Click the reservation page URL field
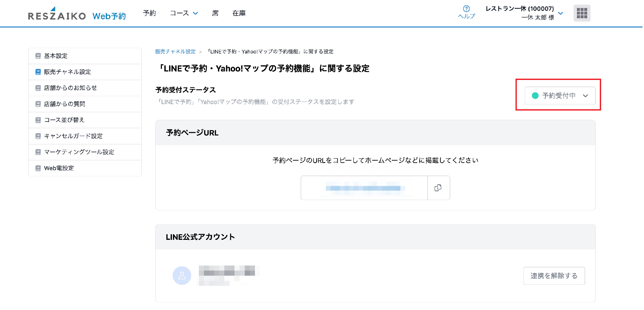The height and width of the screenshot is (310, 644). (x=364, y=188)
